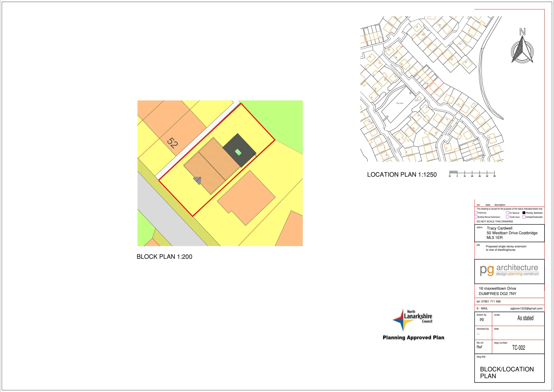Tick the Contract/Construction checkbox

pyautogui.click(x=524, y=217)
